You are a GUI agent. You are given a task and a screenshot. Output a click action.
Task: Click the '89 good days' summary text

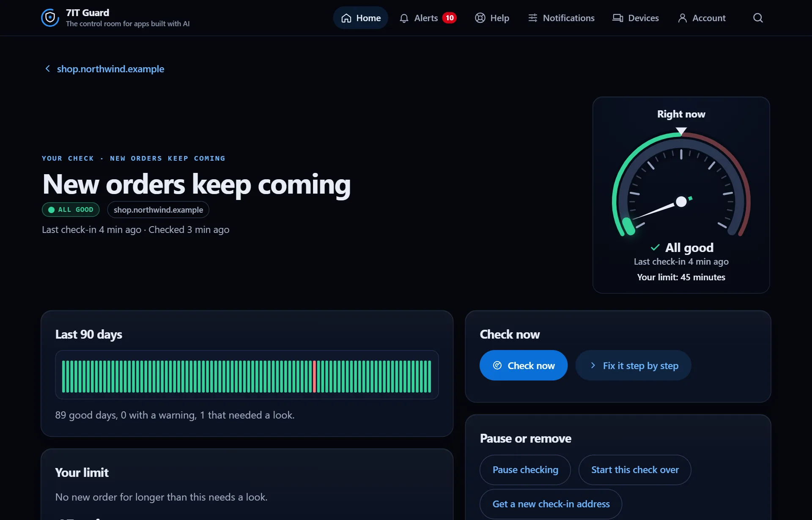(175, 415)
